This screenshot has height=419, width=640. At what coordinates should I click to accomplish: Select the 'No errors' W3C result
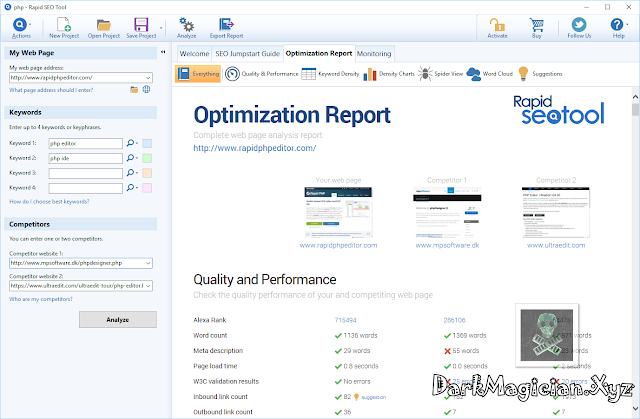pyautogui.click(x=357, y=381)
